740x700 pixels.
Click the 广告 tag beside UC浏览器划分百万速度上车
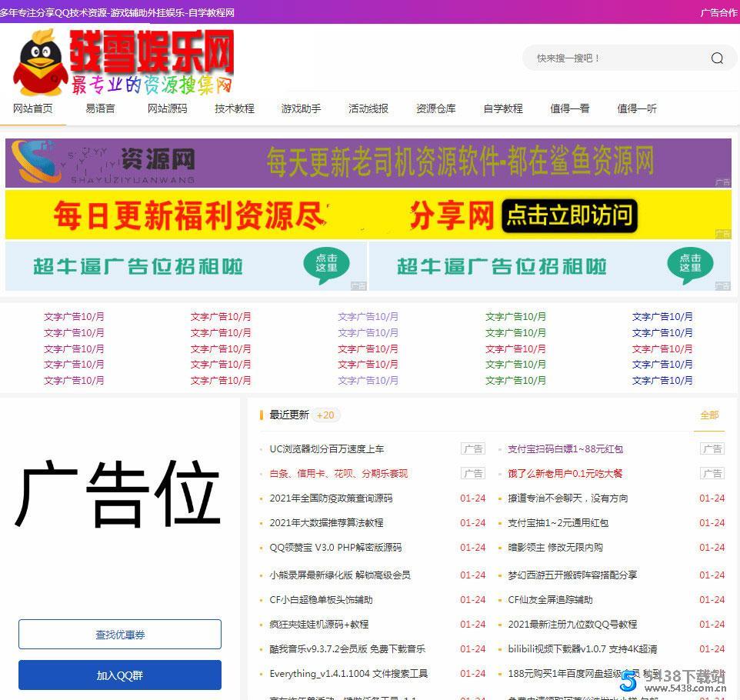[x=472, y=448]
